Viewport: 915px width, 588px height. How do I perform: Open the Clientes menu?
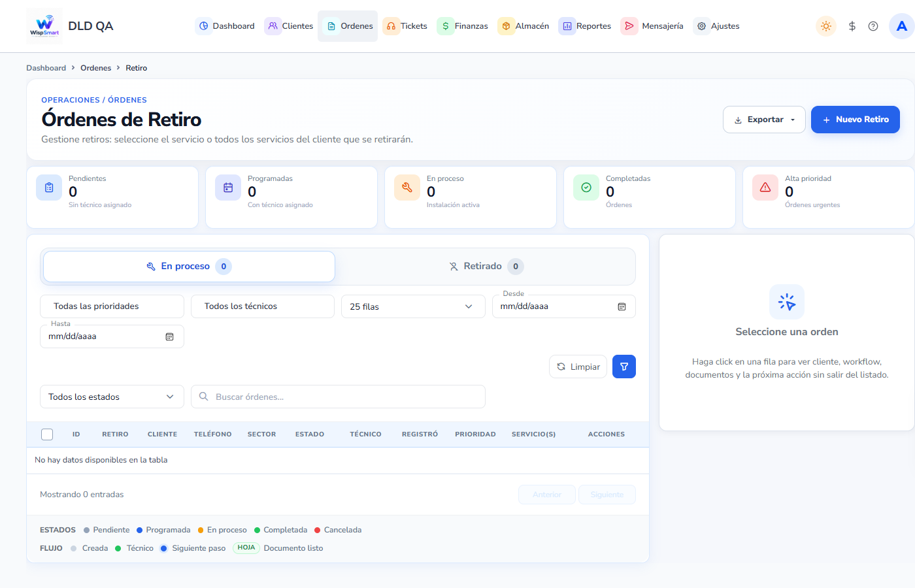pos(289,26)
